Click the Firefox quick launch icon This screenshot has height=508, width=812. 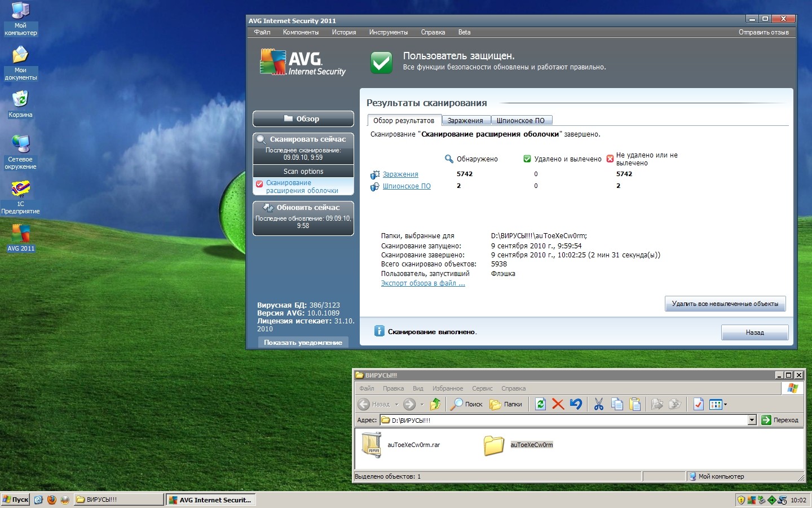52,500
